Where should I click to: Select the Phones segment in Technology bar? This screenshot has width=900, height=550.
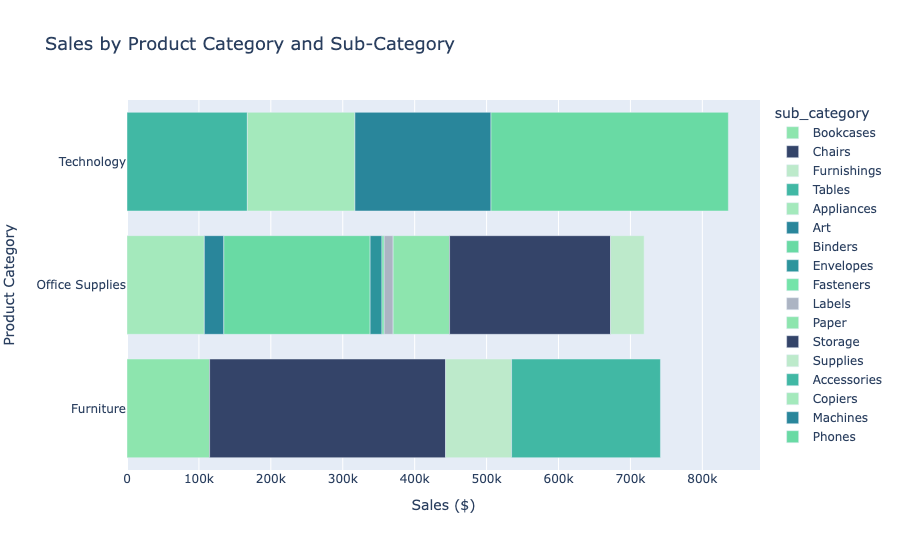click(x=610, y=161)
